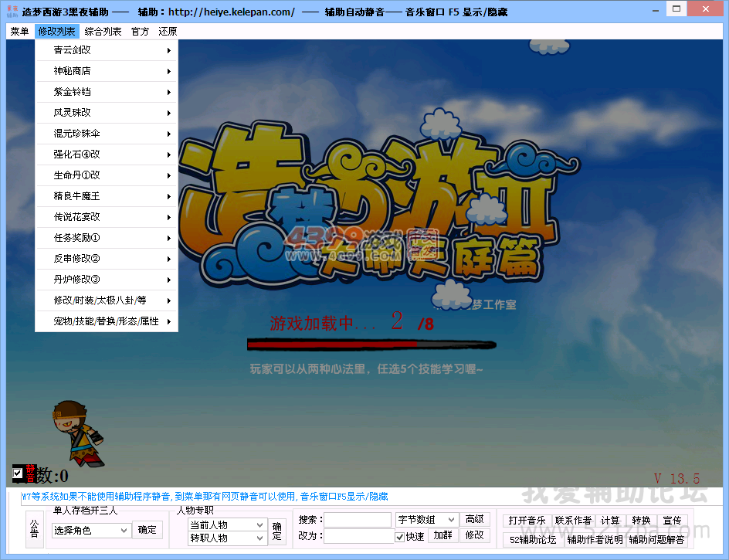This screenshot has height=560, width=729.
Task: Expand the 任务奖励① submenu
Action: click(x=107, y=238)
